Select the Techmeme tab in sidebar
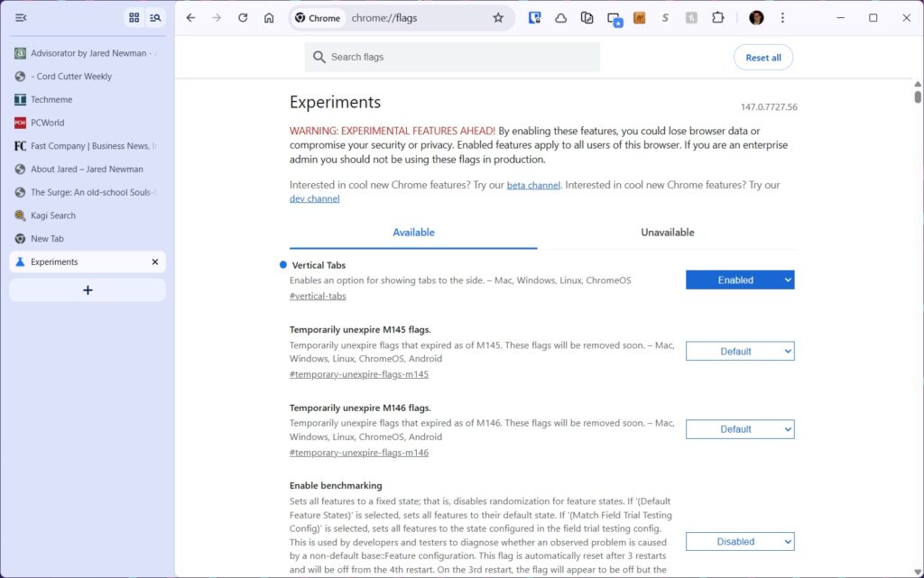Image resolution: width=924 pixels, height=578 pixels. [51, 100]
